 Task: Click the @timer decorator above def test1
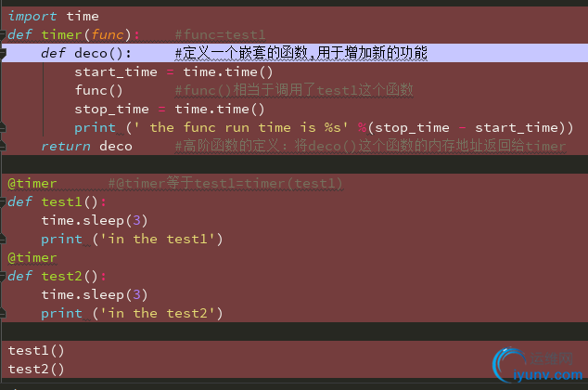point(32,183)
